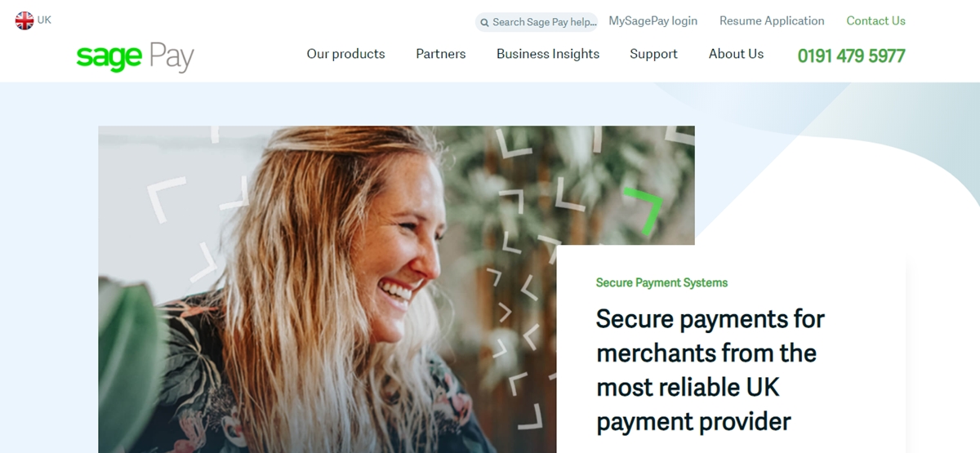The width and height of the screenshot is (980, 453).
Task: Focus the Search Sage Pay help field
Action: 537,22
